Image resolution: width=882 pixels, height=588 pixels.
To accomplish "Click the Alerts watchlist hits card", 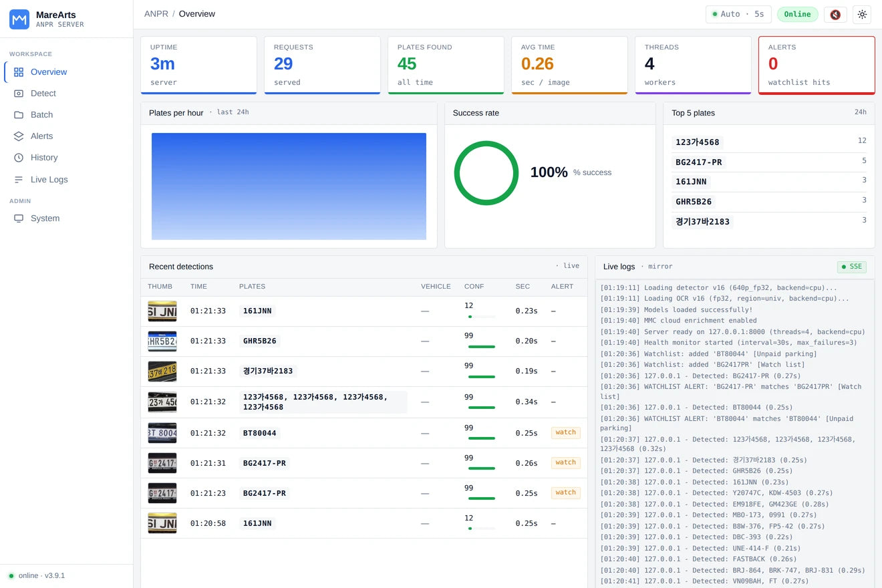I will [x=817, y=65].
